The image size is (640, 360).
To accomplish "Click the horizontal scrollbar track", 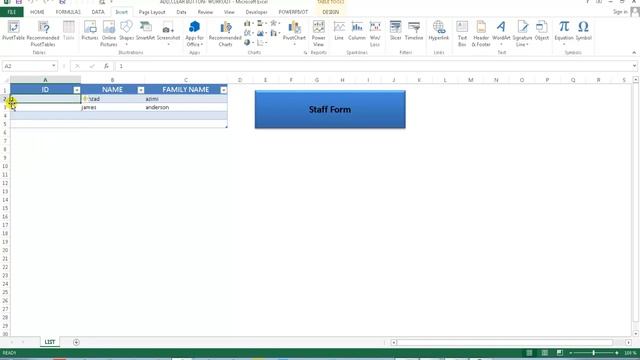I will pyautogui.click(x=504, y=342).
